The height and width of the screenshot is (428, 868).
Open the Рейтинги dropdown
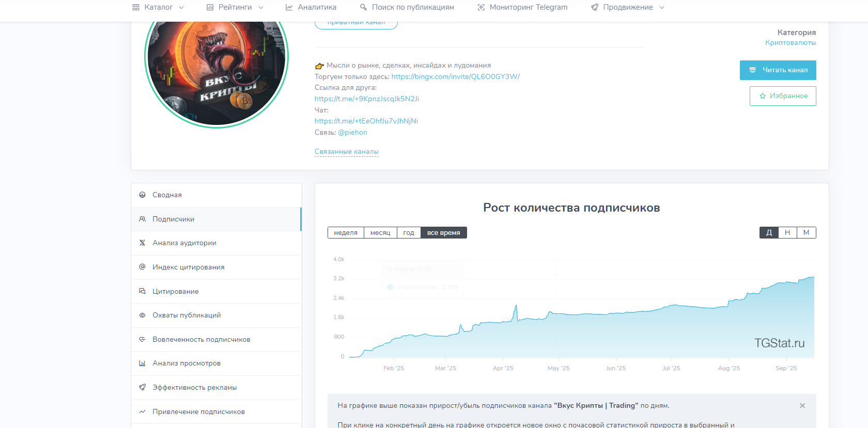[235, 7]
